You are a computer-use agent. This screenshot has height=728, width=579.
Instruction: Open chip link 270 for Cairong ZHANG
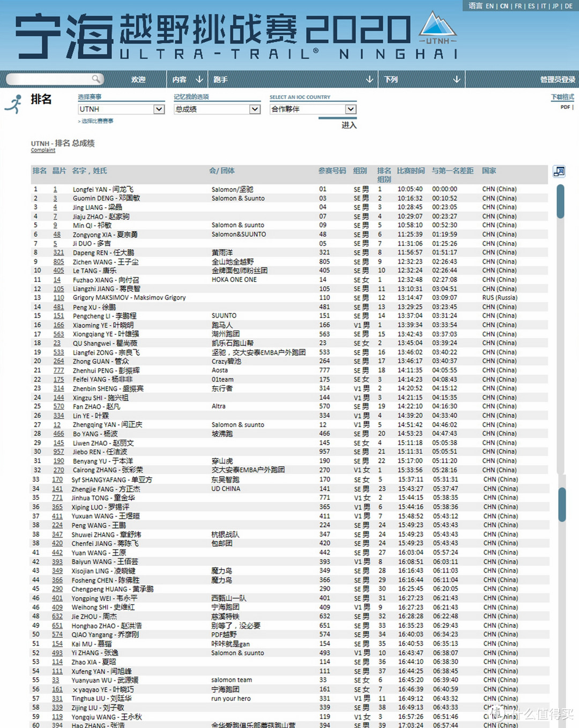click(x=58, y=470)
